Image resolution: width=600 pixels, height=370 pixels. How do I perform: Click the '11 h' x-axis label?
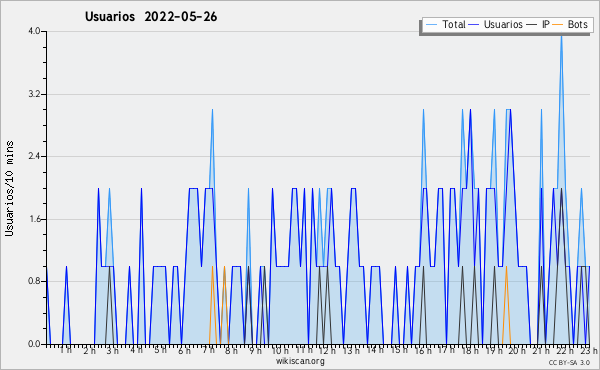304,350
